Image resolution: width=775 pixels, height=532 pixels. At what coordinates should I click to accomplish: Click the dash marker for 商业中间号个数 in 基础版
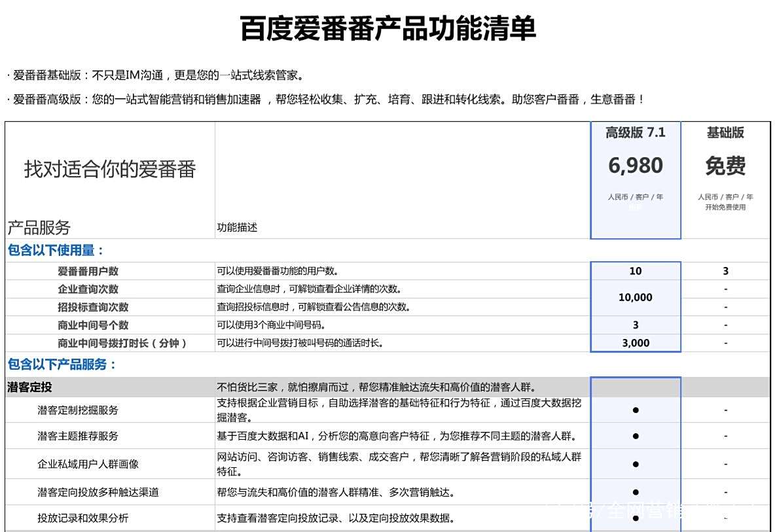pyautogui.click(x=725, y=325)
